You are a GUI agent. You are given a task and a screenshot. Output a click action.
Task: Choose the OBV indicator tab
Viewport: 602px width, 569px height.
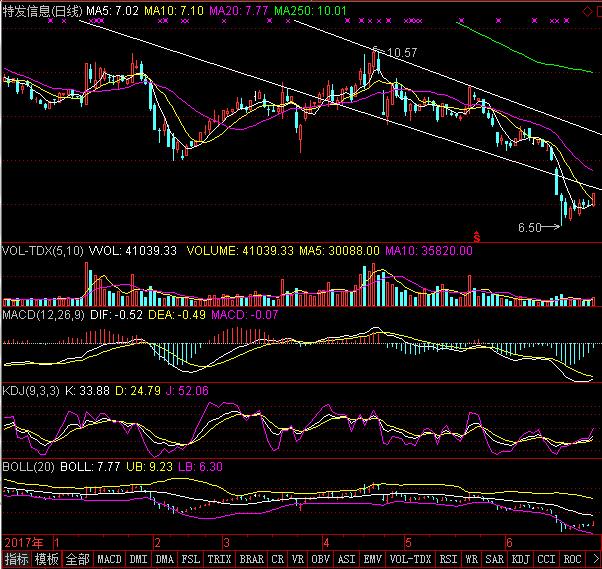tap(321, 559)
